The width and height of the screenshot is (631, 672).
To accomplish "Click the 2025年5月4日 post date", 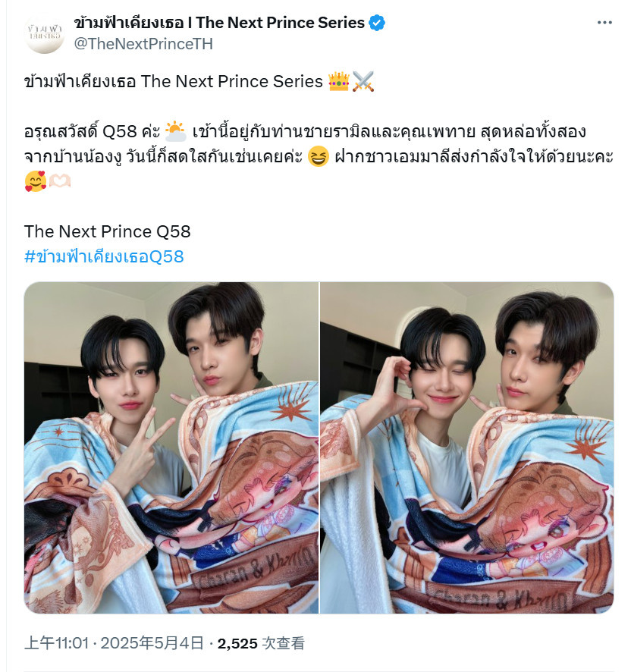I will tap(152, 643).
